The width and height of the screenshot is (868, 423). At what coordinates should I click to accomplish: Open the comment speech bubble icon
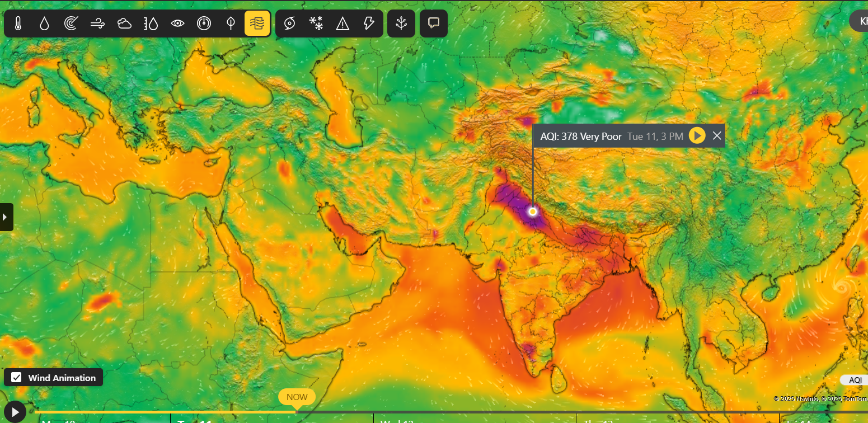point(434,23)
